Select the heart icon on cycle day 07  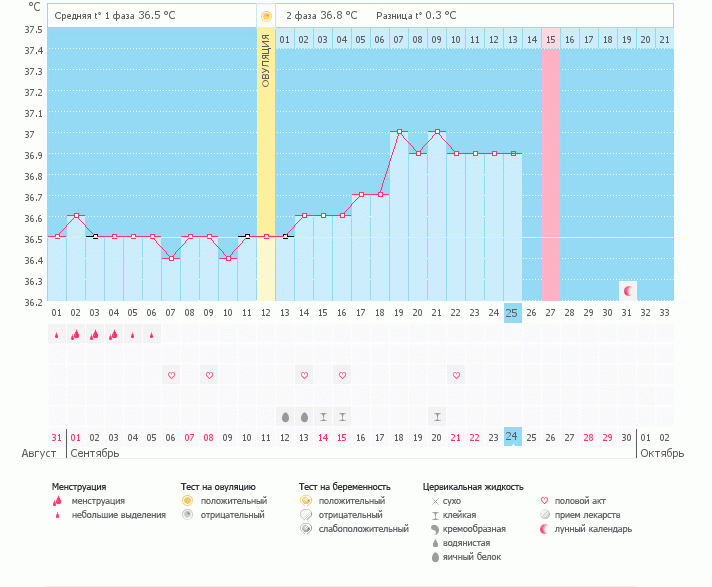171,375
